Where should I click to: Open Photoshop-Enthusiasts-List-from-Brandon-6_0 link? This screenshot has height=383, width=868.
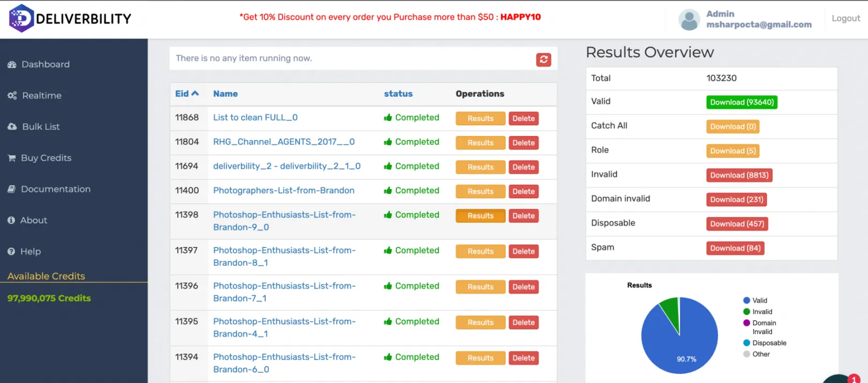coord(285,363)
